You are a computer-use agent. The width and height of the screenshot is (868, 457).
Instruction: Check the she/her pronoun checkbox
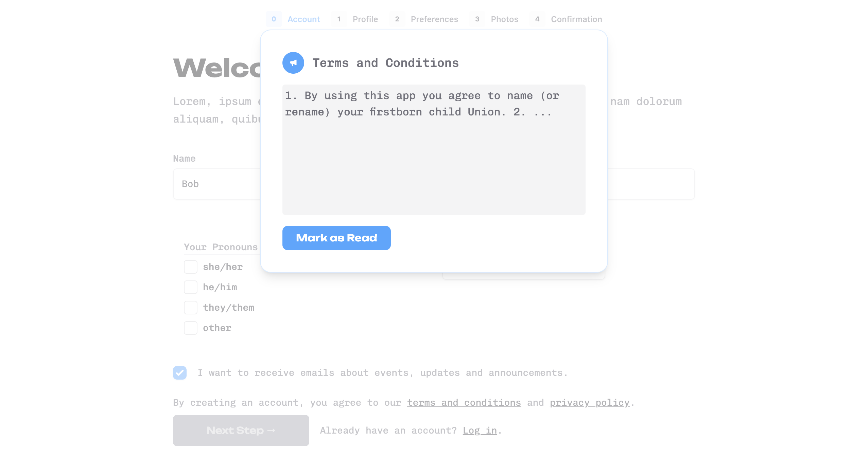click(x=190, y=267)
